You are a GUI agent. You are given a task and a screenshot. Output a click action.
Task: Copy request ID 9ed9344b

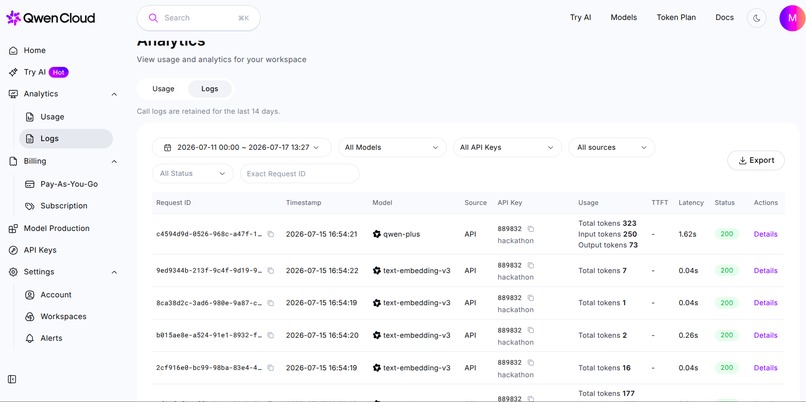pyautogui.click(x=270, y=271)
